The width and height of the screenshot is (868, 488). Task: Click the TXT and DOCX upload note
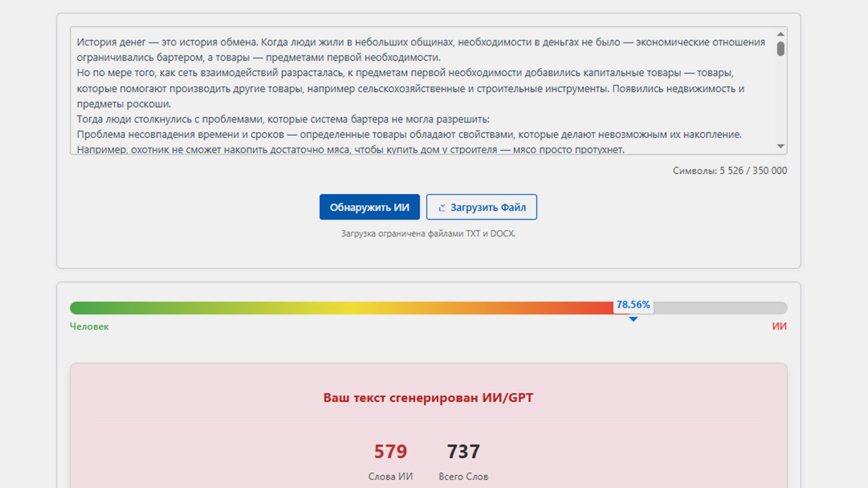[x=428, y=233]
